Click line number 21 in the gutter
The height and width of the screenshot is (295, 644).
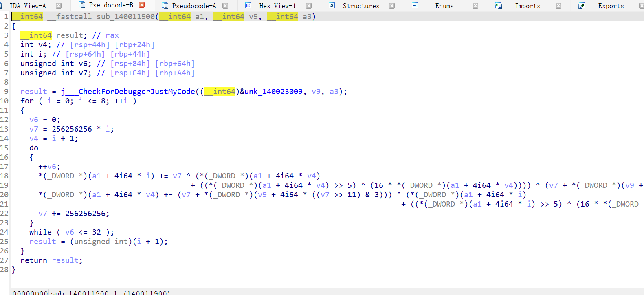click(4, 204)
